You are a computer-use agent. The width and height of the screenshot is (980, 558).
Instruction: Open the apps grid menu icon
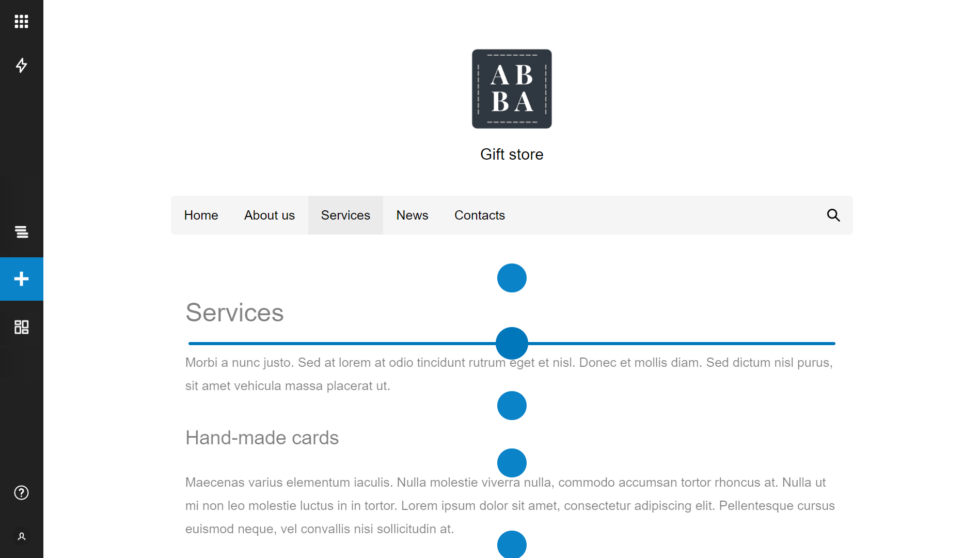21,21
